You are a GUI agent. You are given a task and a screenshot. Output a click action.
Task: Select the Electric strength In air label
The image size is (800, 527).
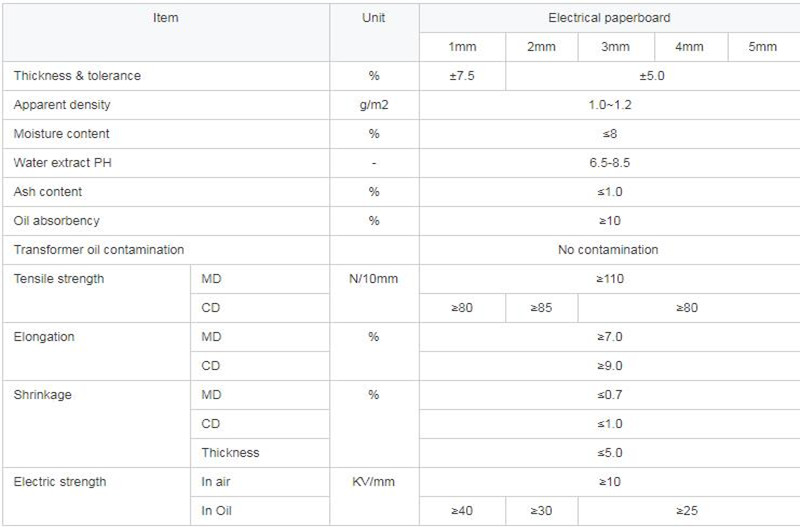pyautogui.click(x=216, y=482)
